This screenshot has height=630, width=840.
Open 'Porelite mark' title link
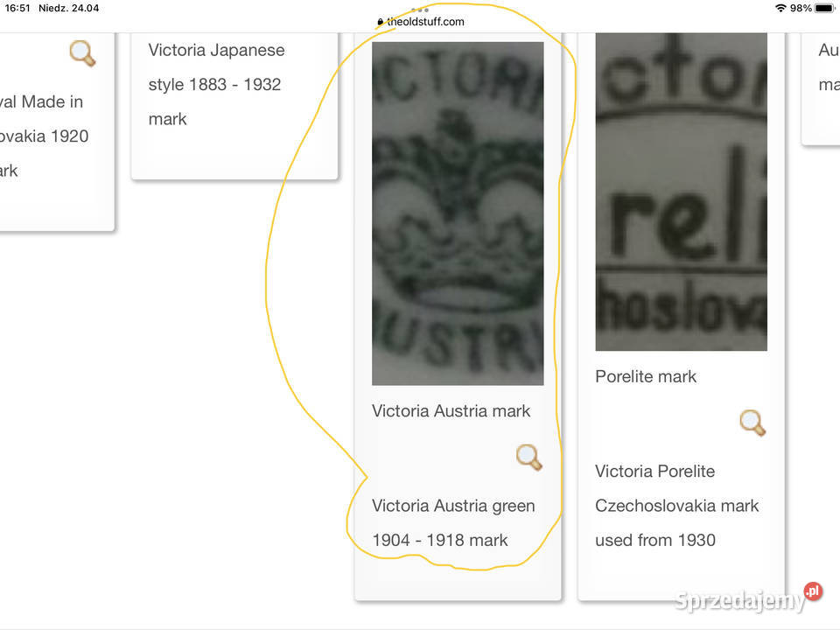(646, 376)
